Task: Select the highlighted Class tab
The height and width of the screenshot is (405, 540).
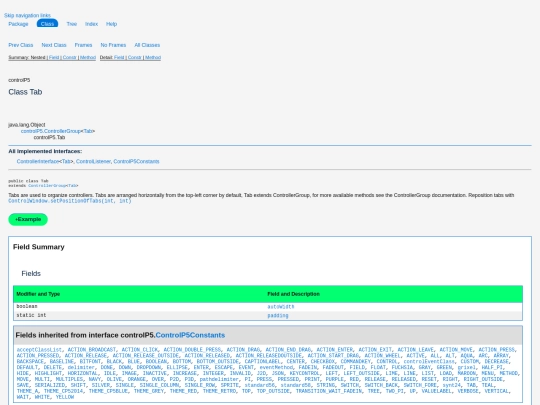Action: coord(47,24)
